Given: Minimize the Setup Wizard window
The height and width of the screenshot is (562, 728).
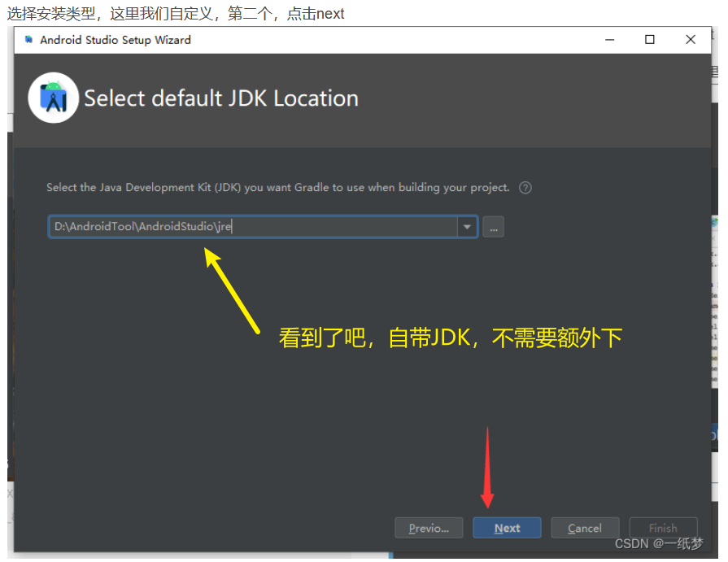Looking at the screenshot, I should pos(609,40).
